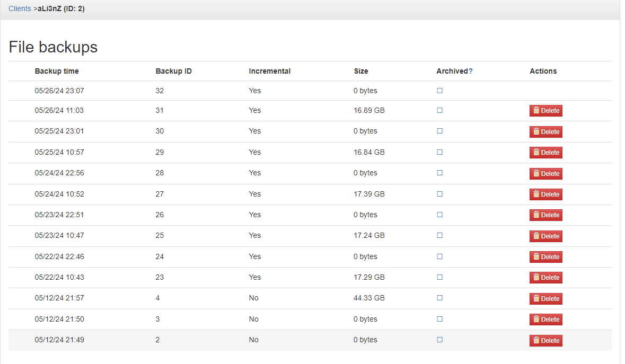Toggle Archived checkbox for backup ID 25
625x364 pixels.
439,235
